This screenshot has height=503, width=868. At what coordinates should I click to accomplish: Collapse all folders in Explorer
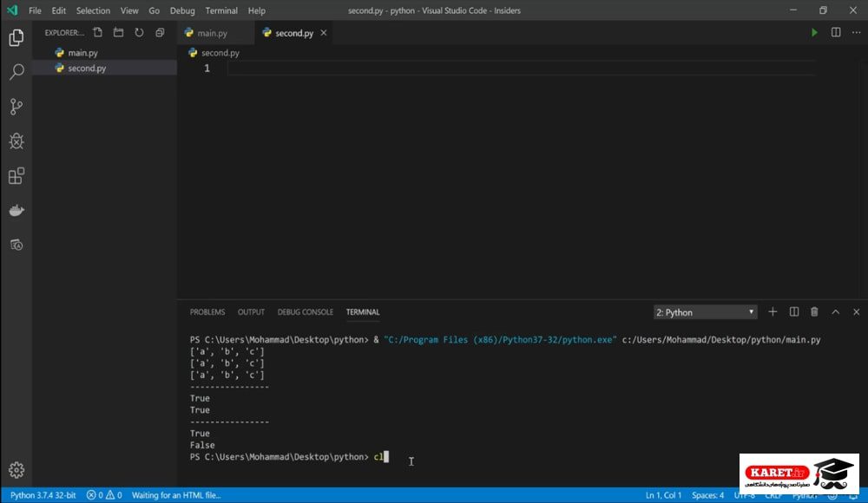pyautogui.click(x=160, y=33)
